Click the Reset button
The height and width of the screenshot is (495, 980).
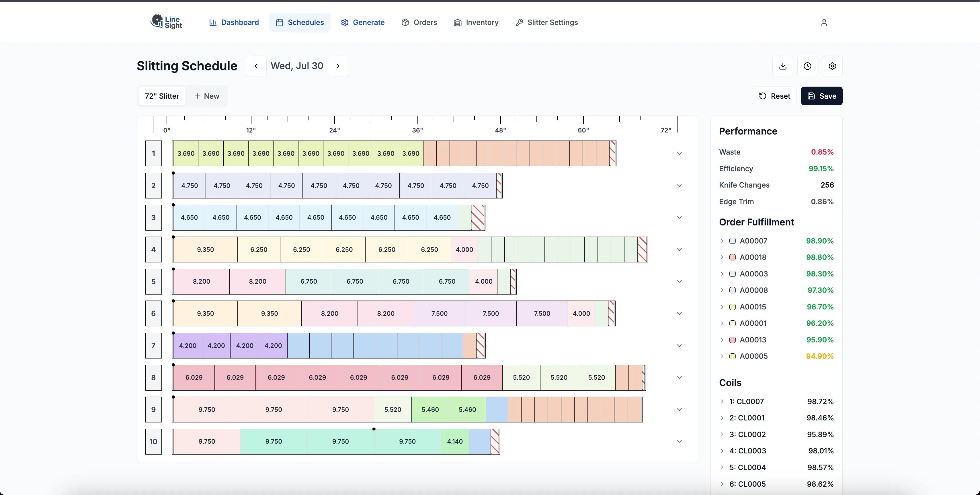click(x=774, y=96)
